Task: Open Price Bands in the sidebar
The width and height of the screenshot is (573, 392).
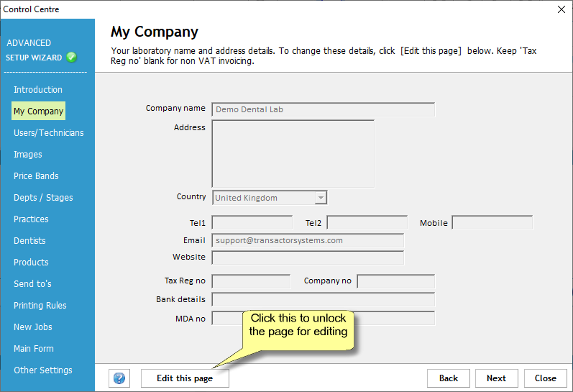Action: click(x=36, y=176)
